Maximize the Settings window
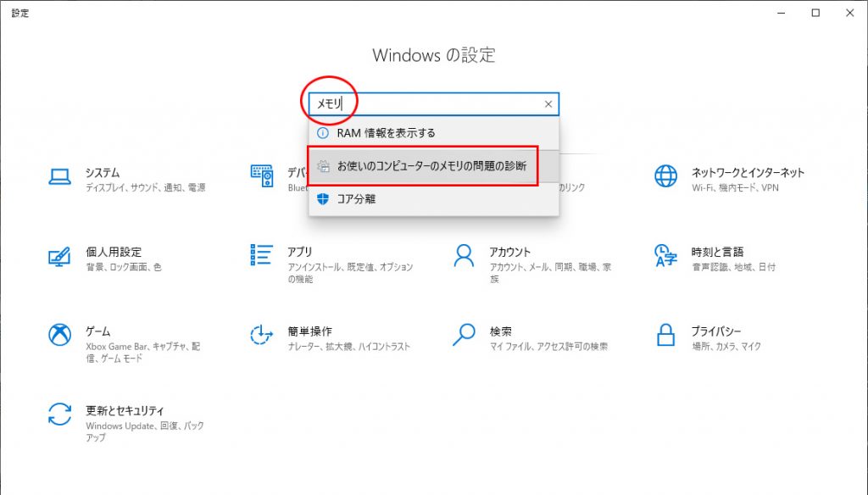 [815, 13]
